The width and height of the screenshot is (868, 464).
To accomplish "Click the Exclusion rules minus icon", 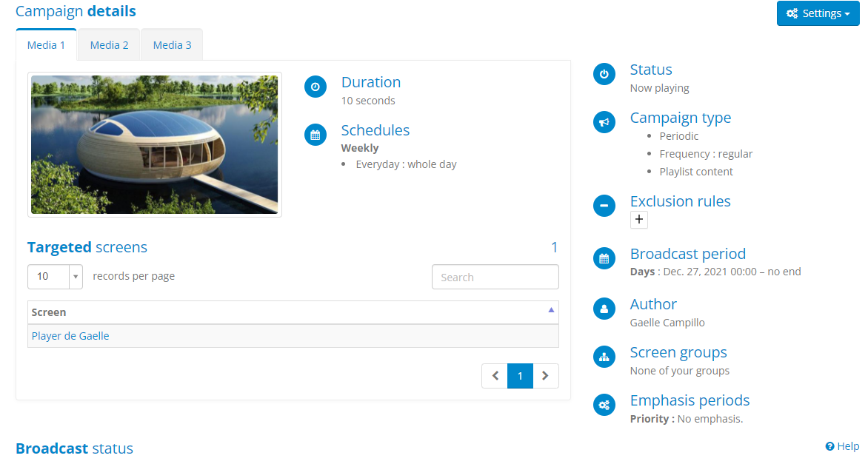I will pyautogui.click(x=604, y=206).
